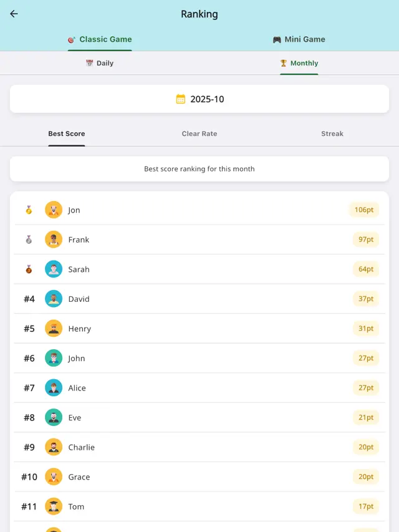Click Grace's avatar at rank #10
The width and height of the screenshot is (399, 532).
click(54, 476)
